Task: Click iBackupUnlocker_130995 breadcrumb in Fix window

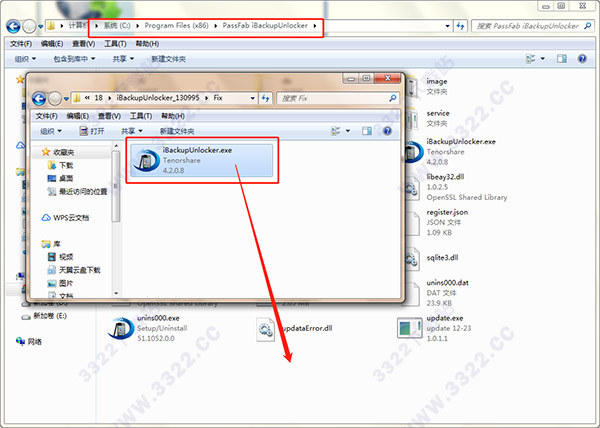Action: coord(158,98)
